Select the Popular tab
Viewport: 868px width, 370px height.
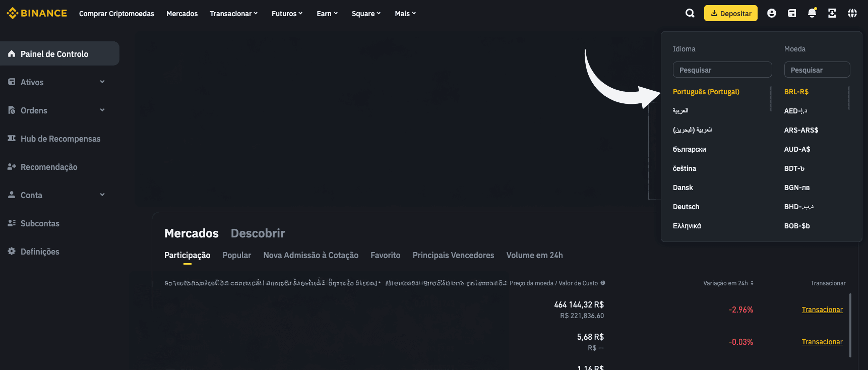pos(237,255)
